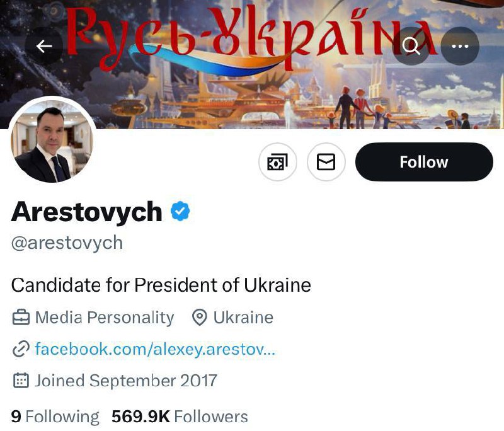Viewport: 504px width, 431px height.
Task: View the 569.9K Followers list
Action: [180, 417]
